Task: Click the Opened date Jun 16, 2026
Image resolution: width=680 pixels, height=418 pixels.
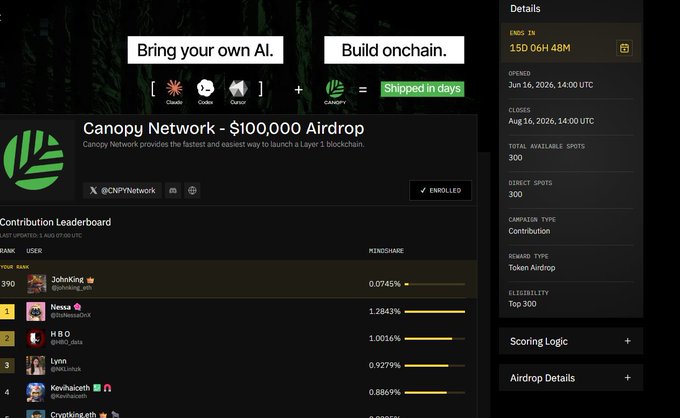Action: (x=551, y=85)
